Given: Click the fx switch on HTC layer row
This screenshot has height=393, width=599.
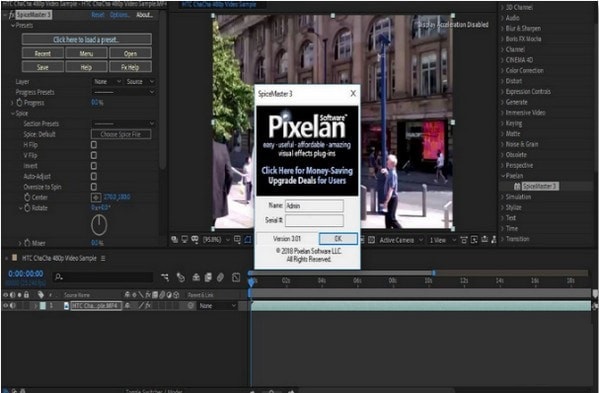Looking at the screenshot, I should 147,306.
